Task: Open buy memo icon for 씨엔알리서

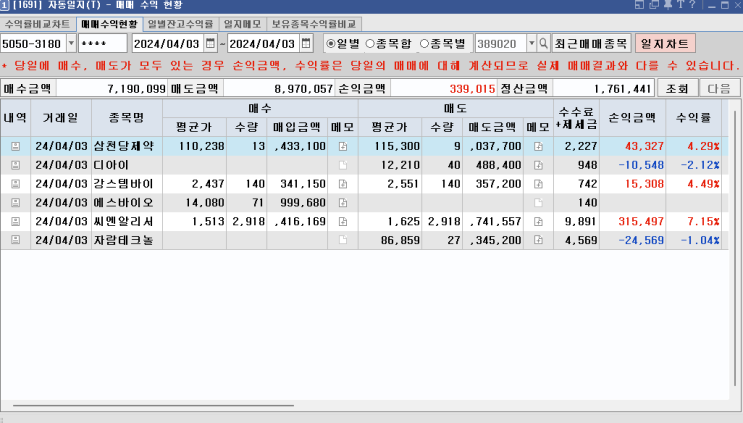Action: coord(343,221)
